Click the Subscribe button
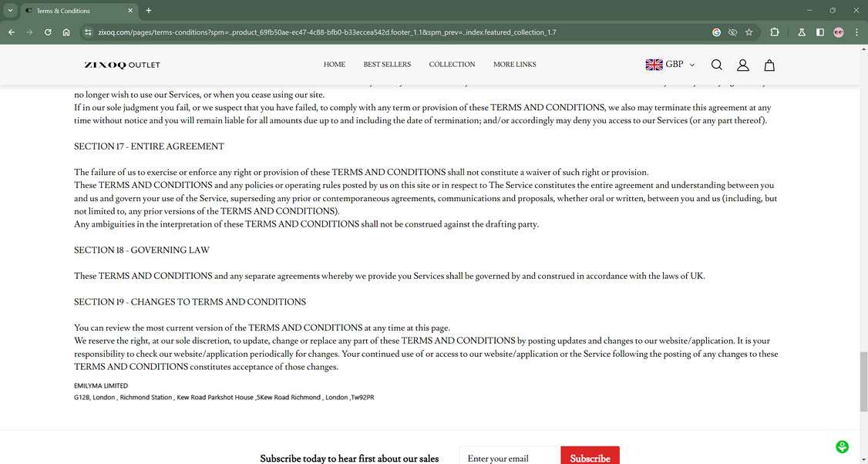Image resolution: width=868 pixels, height=464 pixels. [590, 457]
